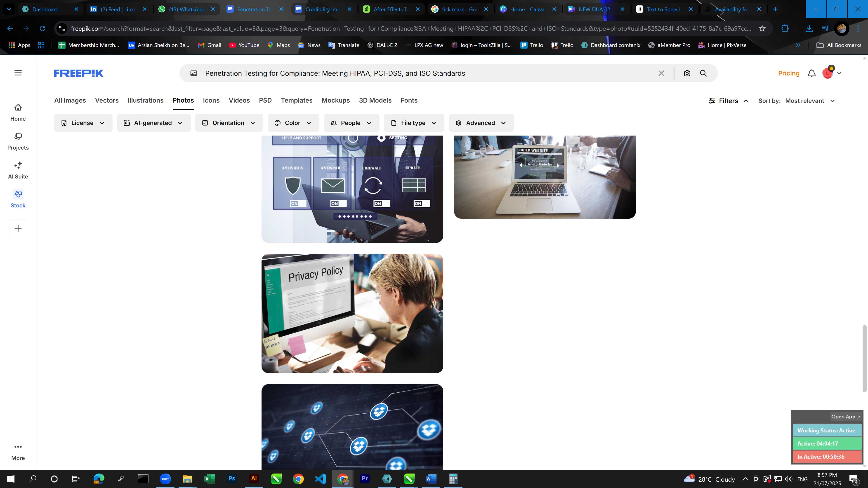Switch to Illustrations tab
The image size is (868, 488).
146,100
